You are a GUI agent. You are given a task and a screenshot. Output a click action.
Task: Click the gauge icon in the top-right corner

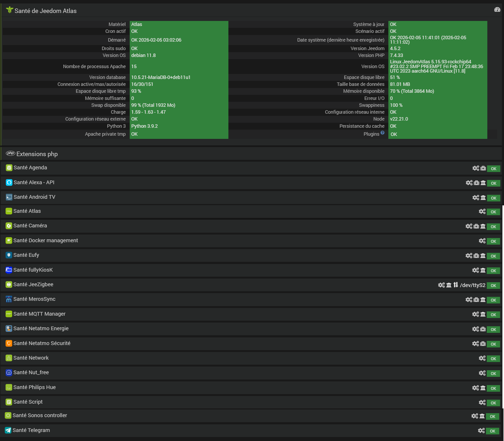click(x=497, y=10)
